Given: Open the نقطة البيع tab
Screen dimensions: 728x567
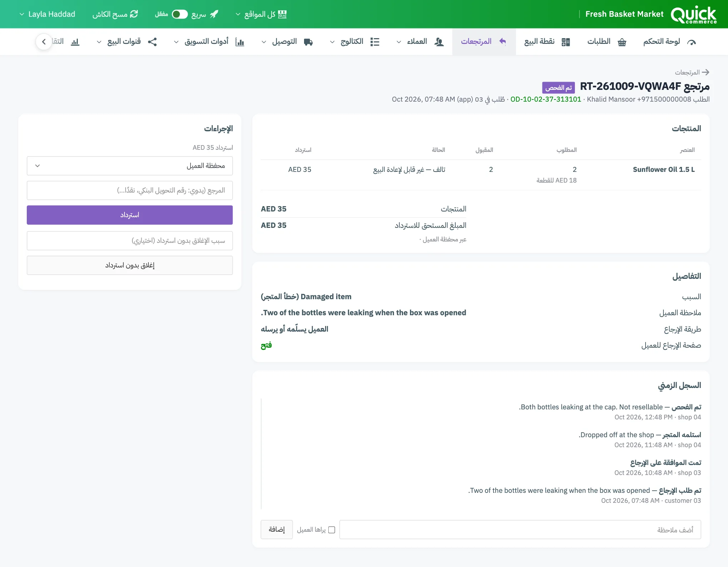Looking at the screenshot, I should pyautogui.click(x=547, y=42).
